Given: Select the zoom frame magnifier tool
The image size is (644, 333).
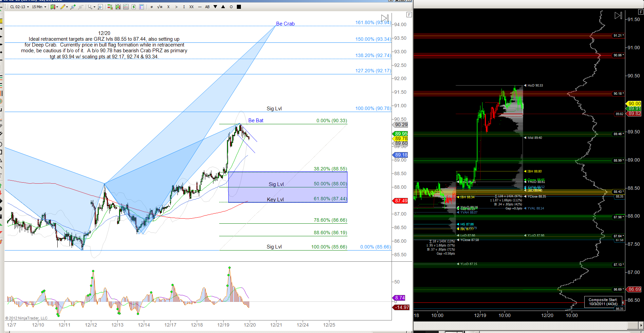Looking at the screenshot, I should (100, 7).
